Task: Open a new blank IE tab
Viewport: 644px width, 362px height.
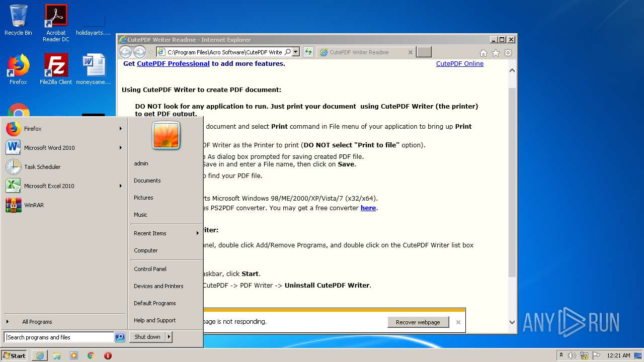Action: click(x=424, y=52)
